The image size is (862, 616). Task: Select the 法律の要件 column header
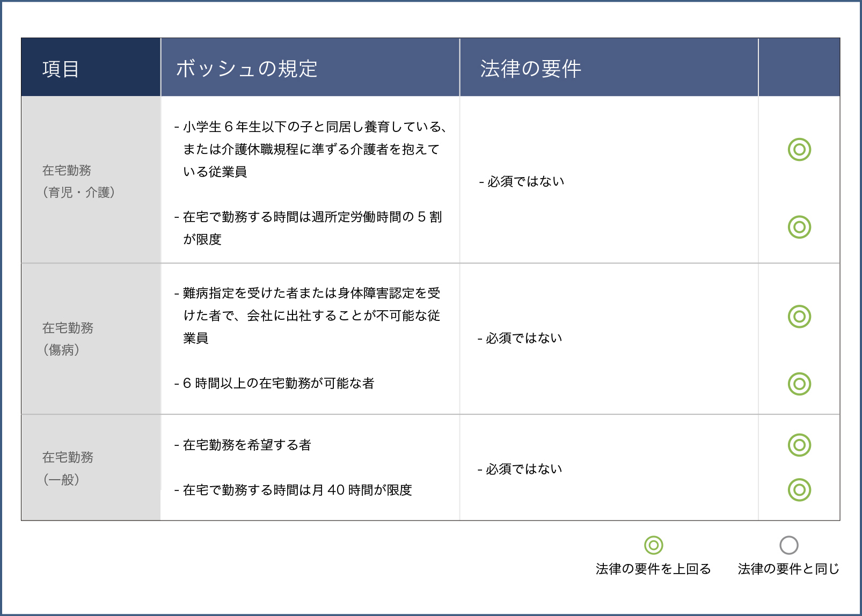[x=609, y=68]
